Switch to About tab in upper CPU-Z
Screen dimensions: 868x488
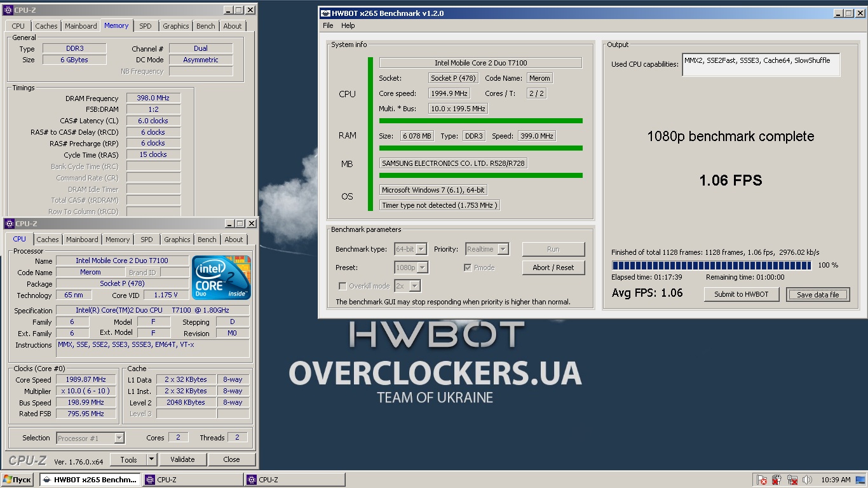click(233, 26)
